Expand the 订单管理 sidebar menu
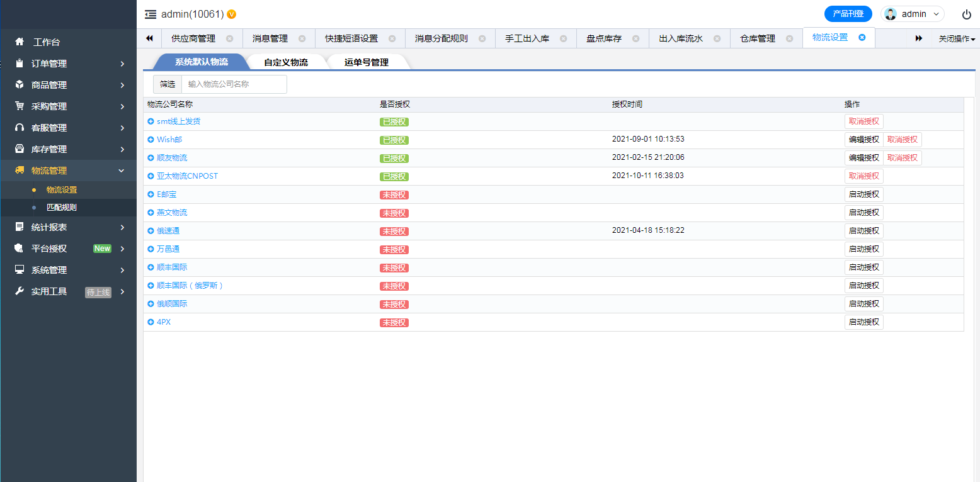This screenshot has width=980, height=482. coord(68,64)
